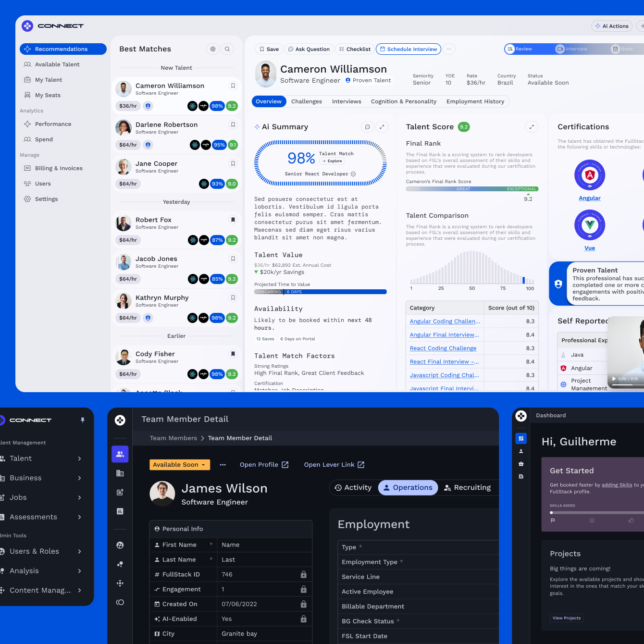Viewport: 644px width, 644px height.
Task: Open the Angular certification link
Action: pos(590,198)
